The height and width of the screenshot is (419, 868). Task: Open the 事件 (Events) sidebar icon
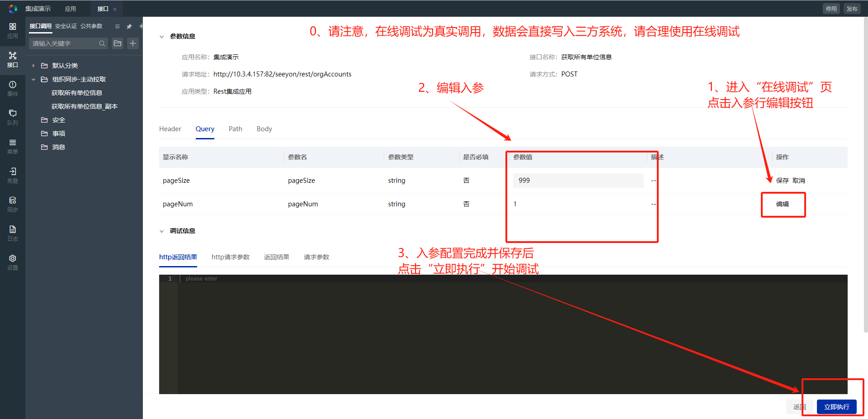coord(13,88)
